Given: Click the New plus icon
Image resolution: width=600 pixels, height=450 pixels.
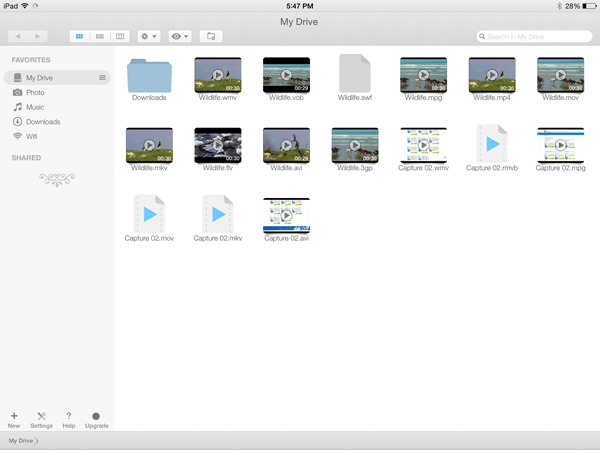Looking at the screenshot, I should tap(14, 418).
